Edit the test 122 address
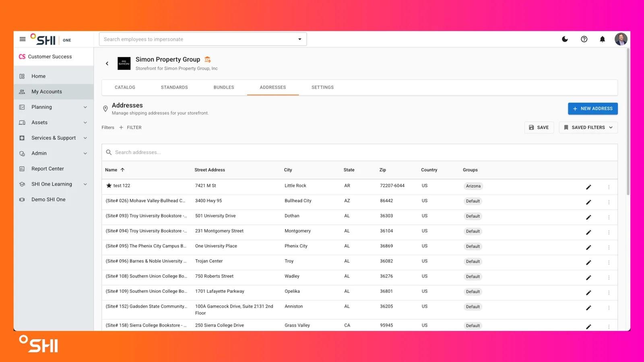Image resolution: width=644 pixels, height=362 pixels. [588, 187]
